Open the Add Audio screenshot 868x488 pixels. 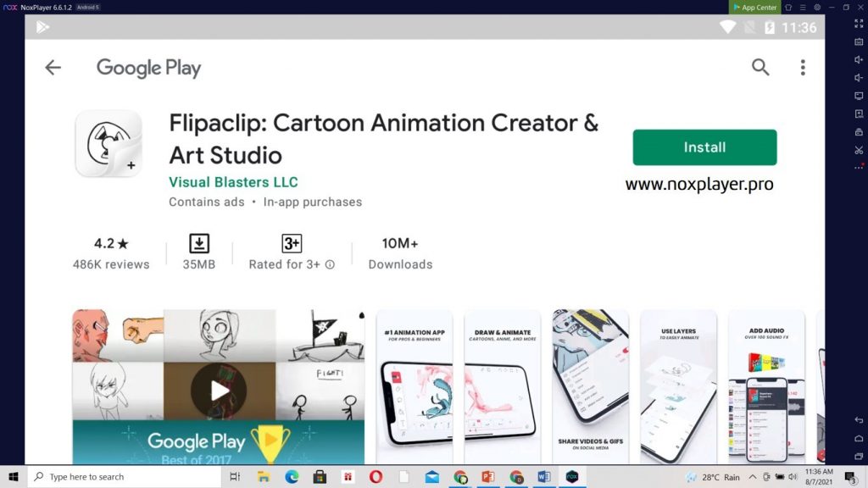point(766,386)
